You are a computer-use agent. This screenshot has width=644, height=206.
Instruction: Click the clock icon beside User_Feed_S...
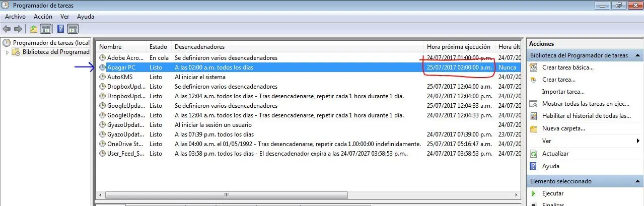(103, 154)
